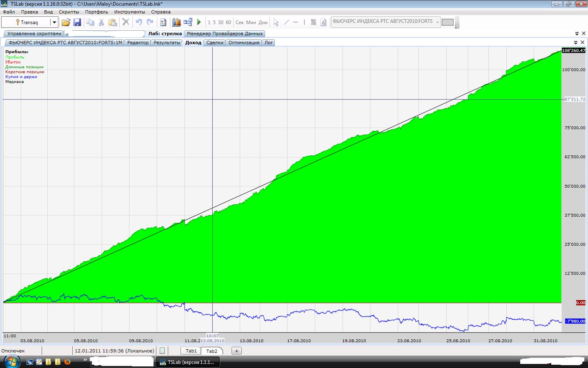Switch to the Сделки tab
Image resolution: width=588 pixels, height=368 pixels.
[x=215, y=43]
